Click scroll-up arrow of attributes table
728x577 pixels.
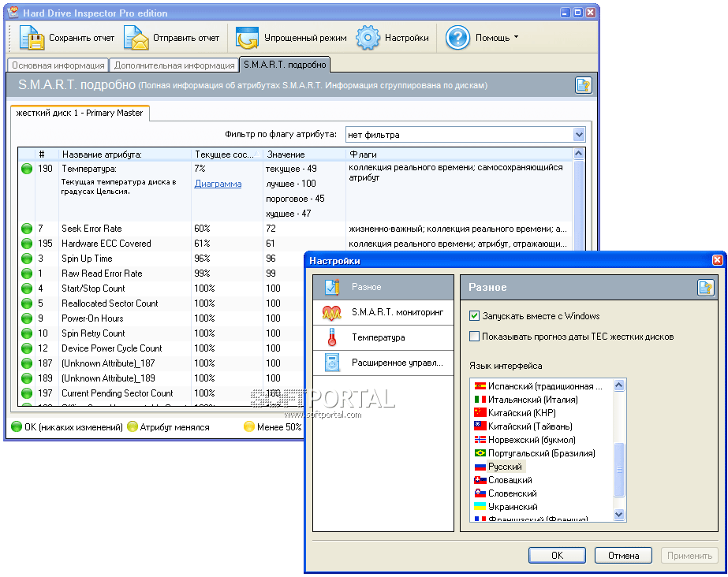click(x=578, y=154)
